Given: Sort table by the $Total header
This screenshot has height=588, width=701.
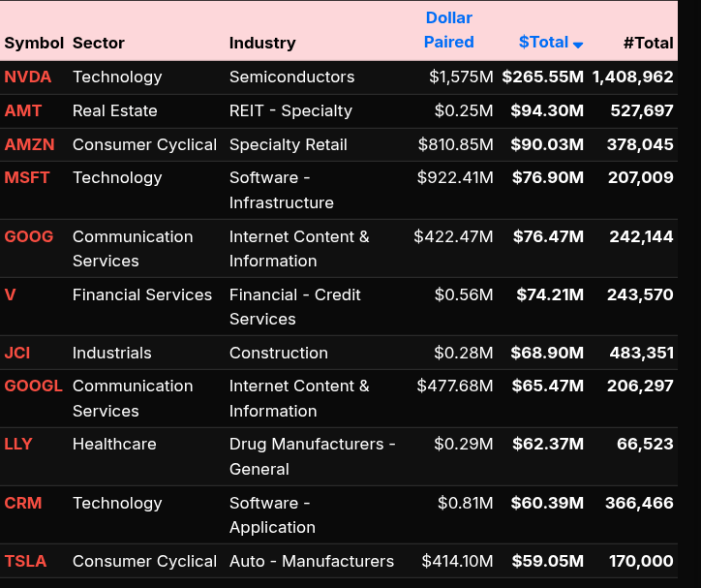Looking at the screenshot, I should point(543,42).
